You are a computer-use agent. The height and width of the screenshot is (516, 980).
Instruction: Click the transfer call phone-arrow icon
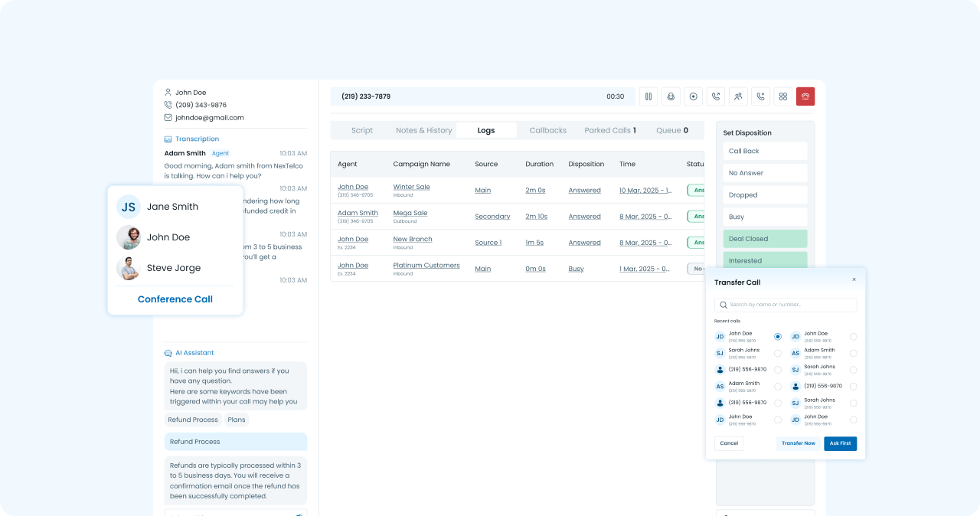click(x=716, y=96)
